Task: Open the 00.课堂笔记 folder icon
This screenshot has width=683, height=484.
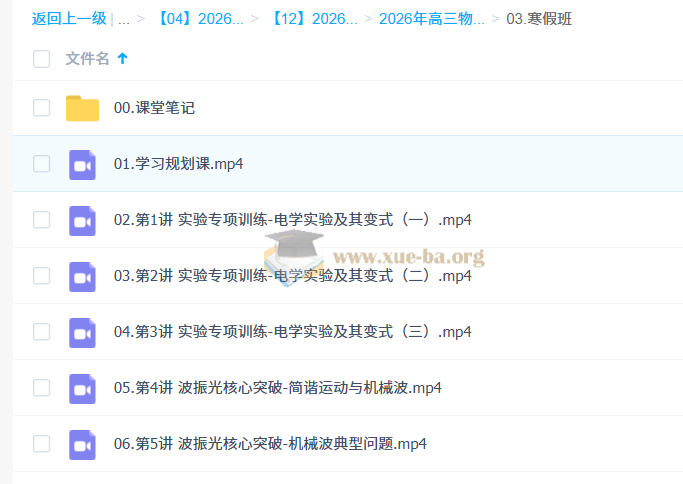Action: [82, 108]
